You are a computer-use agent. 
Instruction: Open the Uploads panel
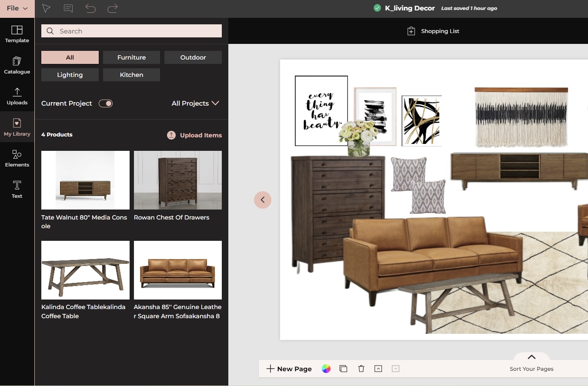(17, 96)
